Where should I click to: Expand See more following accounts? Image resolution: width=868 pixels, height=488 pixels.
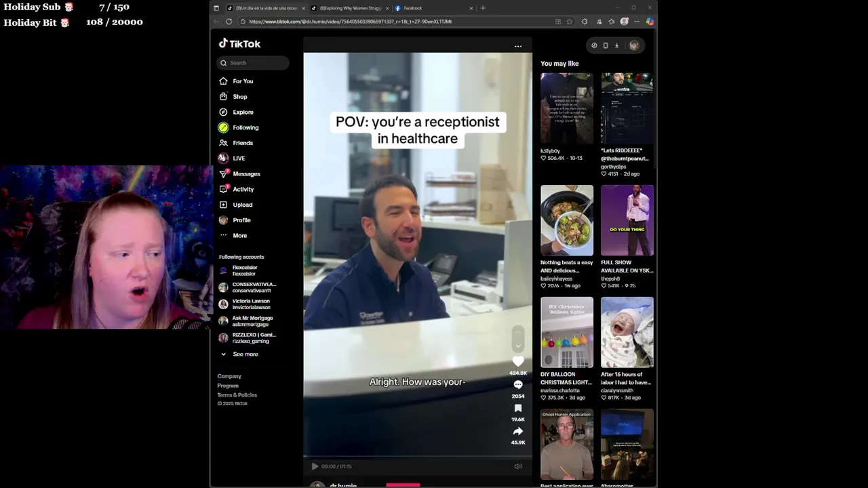239,354
